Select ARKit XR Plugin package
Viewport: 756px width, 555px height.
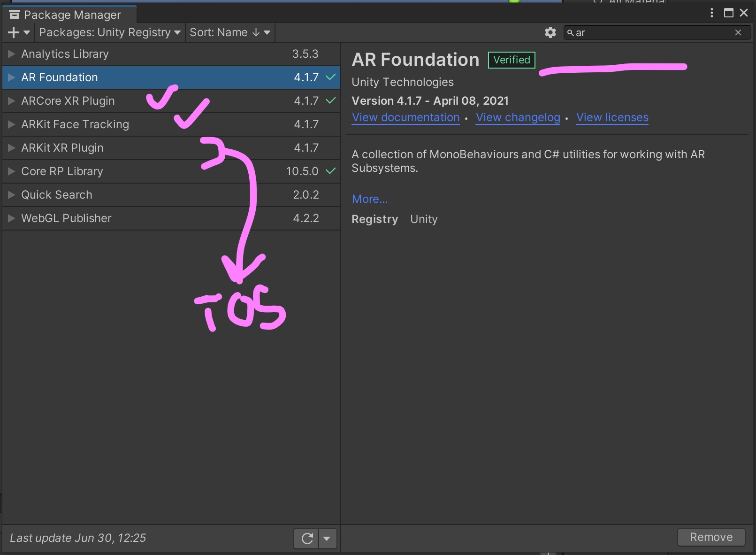(x=171, y=148)
